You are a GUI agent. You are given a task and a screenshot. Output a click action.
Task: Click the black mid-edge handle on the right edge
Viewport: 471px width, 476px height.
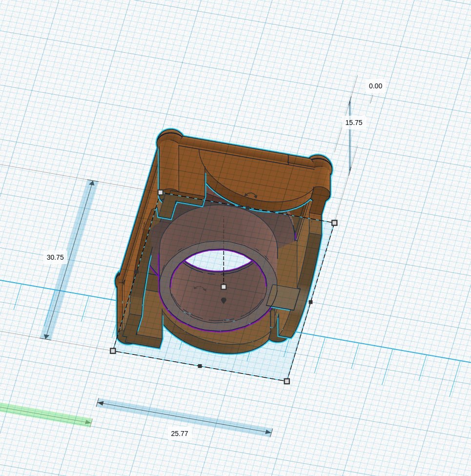tap(310, 302)
